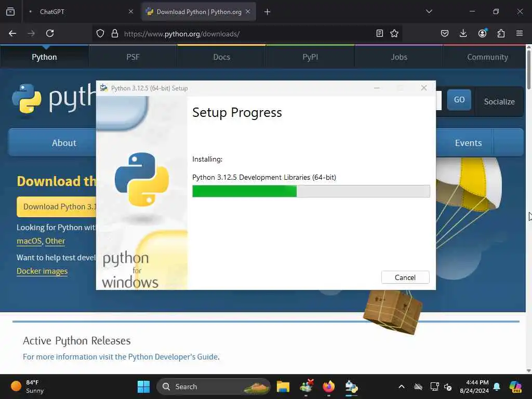Visit the Python Developer's Guide link
The width and height of the screenshot is (532, 399).
(173, 357)
